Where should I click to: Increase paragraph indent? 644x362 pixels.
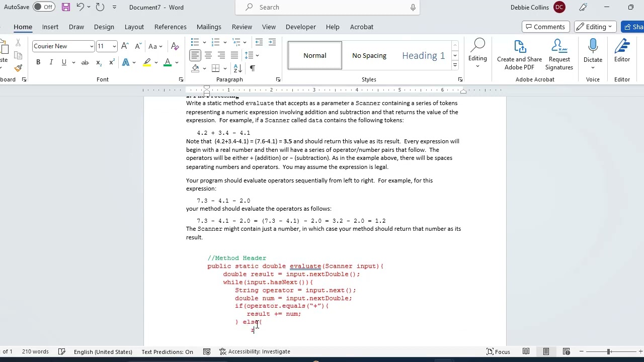[272, 42]
